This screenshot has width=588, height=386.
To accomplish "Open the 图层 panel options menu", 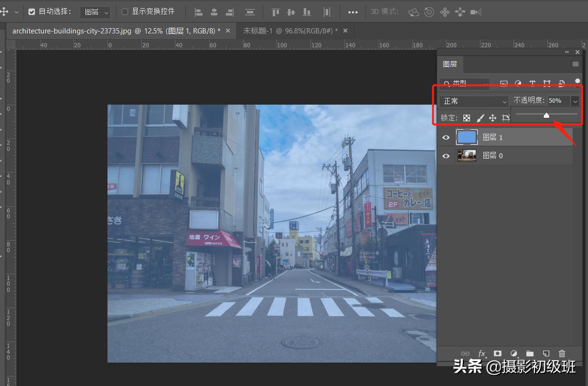I will pyautogui.click(x=576, y=64).
